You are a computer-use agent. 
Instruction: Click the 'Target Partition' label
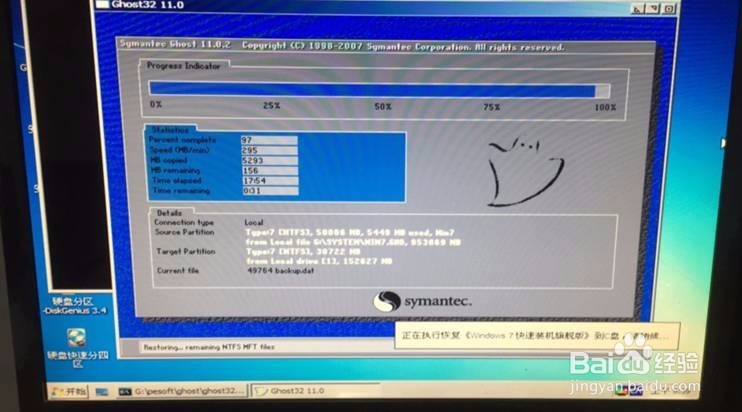click(x=186, y=252)
